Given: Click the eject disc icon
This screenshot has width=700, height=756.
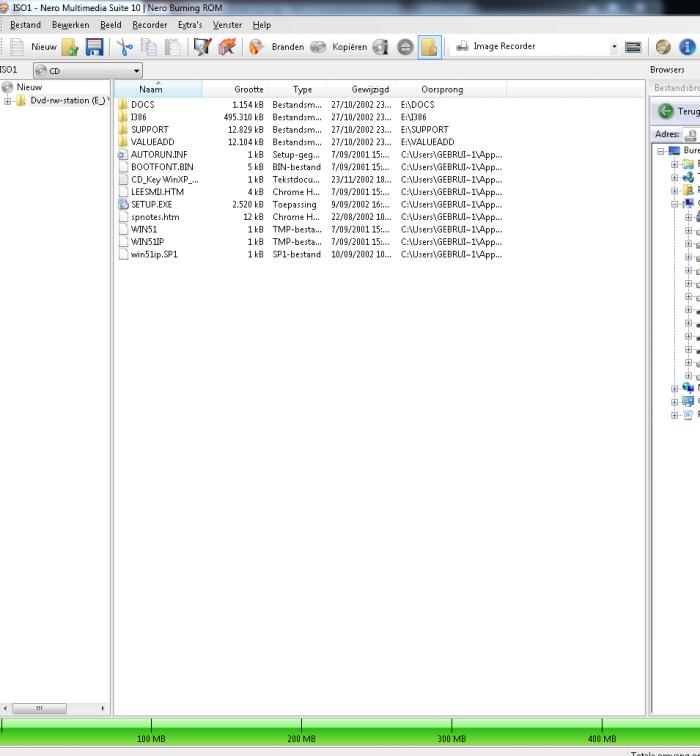Looking at the screenshot, I should tap(404, 47).
